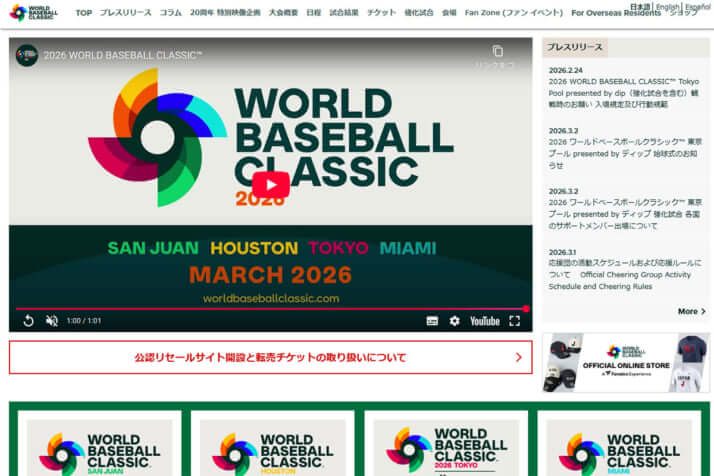Switch site language to English
This screenshot has width=714, height=476.
pyautogui.click(x=667, y=7)
